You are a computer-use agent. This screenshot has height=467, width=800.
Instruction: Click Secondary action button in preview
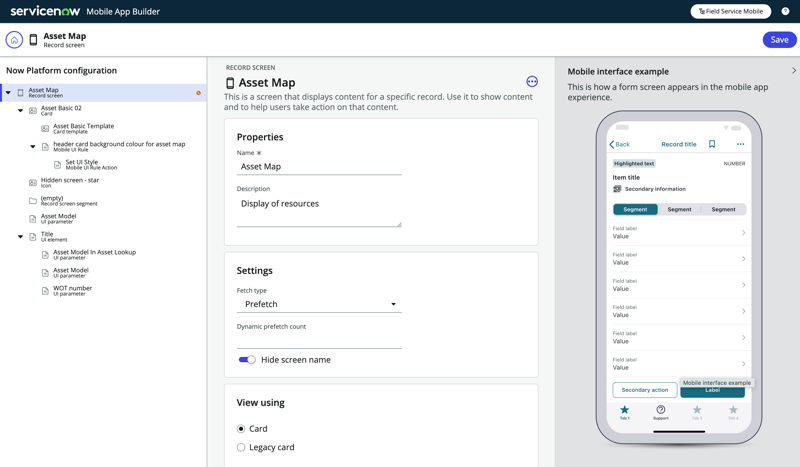coord(644,390)
